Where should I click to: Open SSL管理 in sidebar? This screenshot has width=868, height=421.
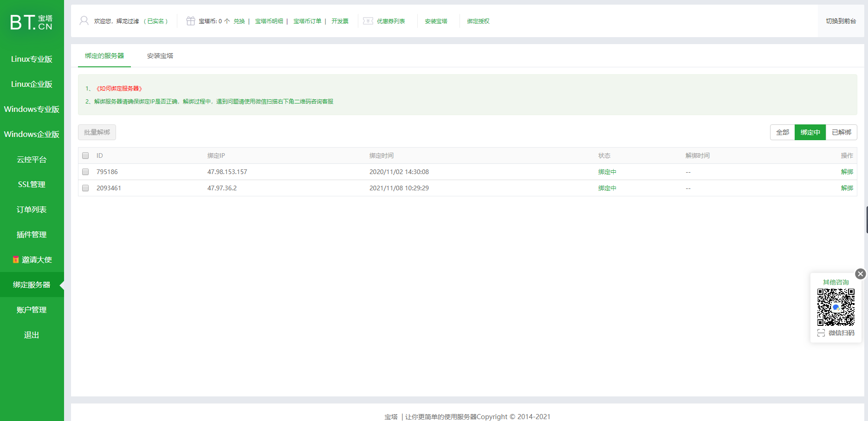coord(32,184)
